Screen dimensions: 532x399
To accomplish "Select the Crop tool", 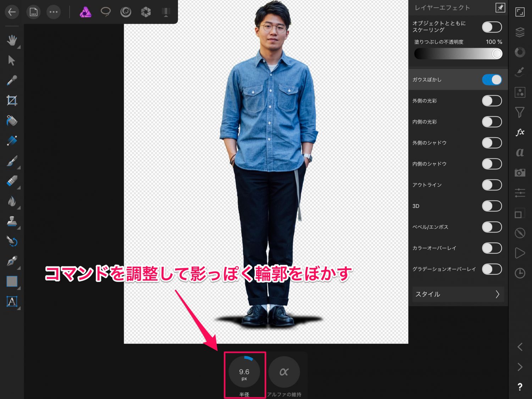I will (12, 100).
